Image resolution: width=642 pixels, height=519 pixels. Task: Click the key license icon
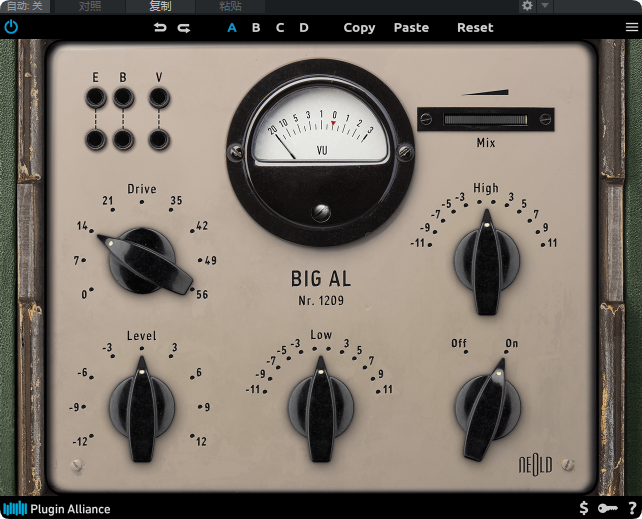(608, 508)
